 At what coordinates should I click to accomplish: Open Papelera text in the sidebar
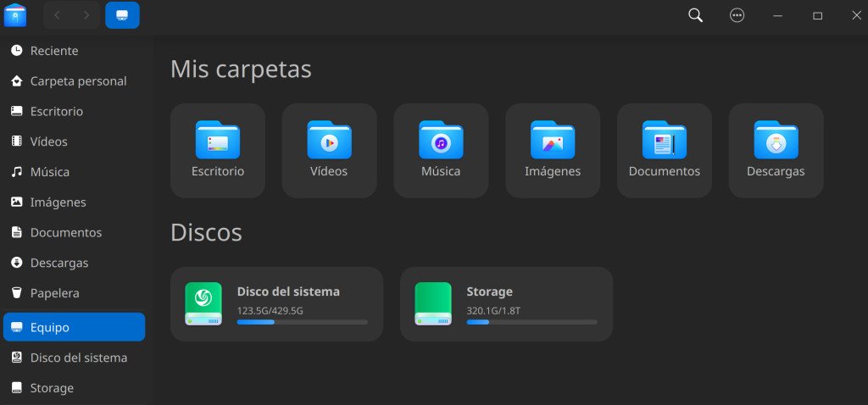tap(55, 293)
